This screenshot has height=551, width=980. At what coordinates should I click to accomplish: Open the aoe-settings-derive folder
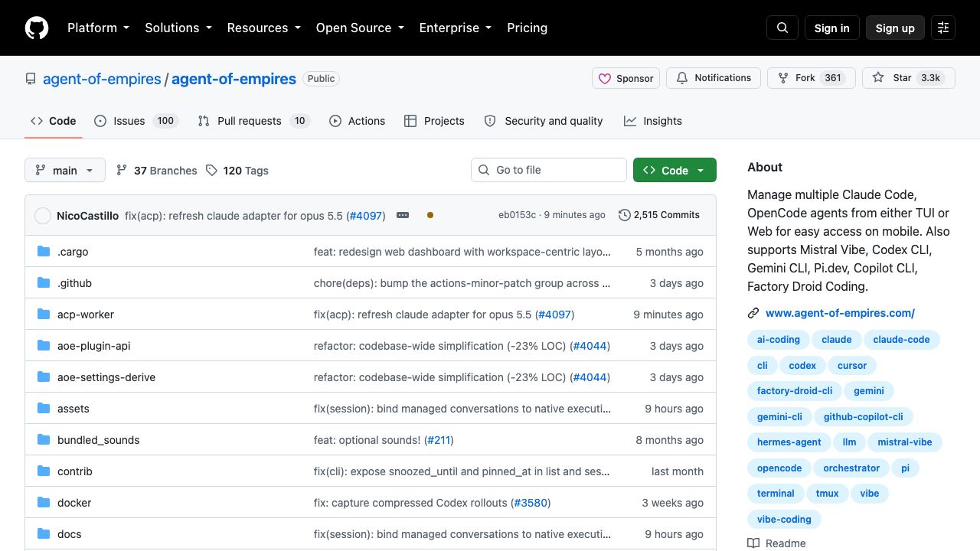coord(106,377)
